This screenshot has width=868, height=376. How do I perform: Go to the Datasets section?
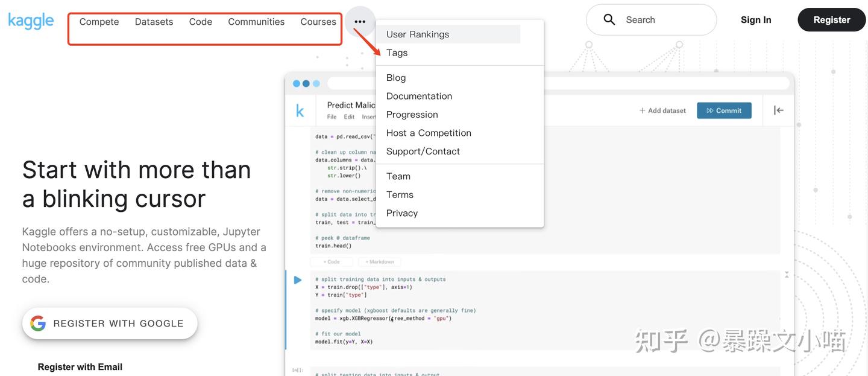pyautogui.click(x=154, y=22)
